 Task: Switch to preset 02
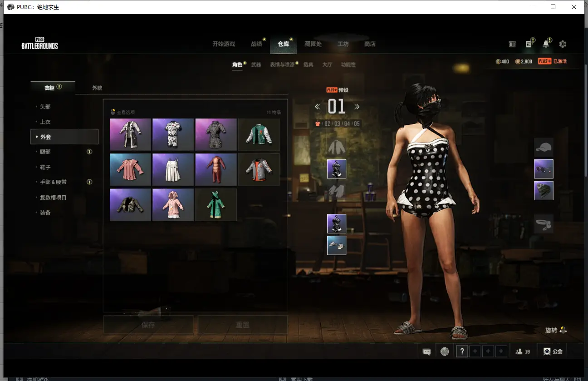coord(327,124)
